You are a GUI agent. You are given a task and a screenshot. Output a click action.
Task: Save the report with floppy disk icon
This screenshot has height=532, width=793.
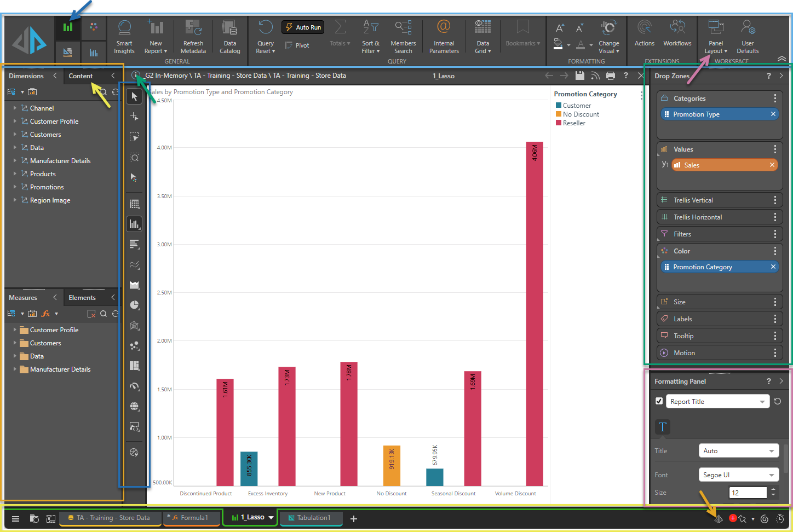pos(579,76)
